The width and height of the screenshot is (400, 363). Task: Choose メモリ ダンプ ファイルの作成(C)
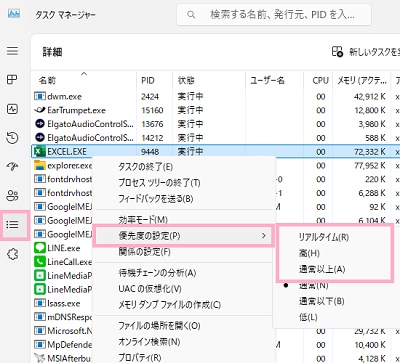pos(170,305)
